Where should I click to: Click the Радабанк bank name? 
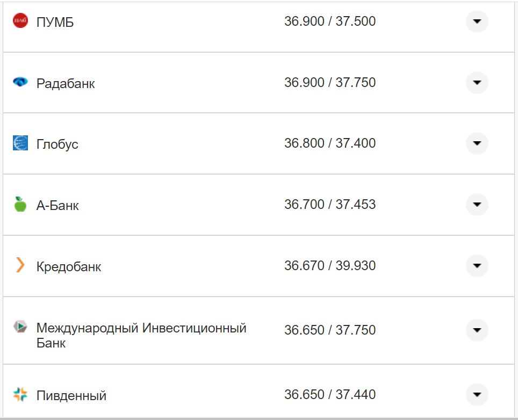[x=66, y=83]
